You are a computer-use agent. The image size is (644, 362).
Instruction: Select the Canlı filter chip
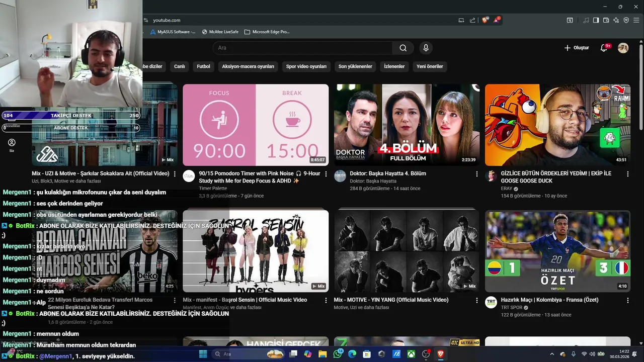click(x=180, y=66)
